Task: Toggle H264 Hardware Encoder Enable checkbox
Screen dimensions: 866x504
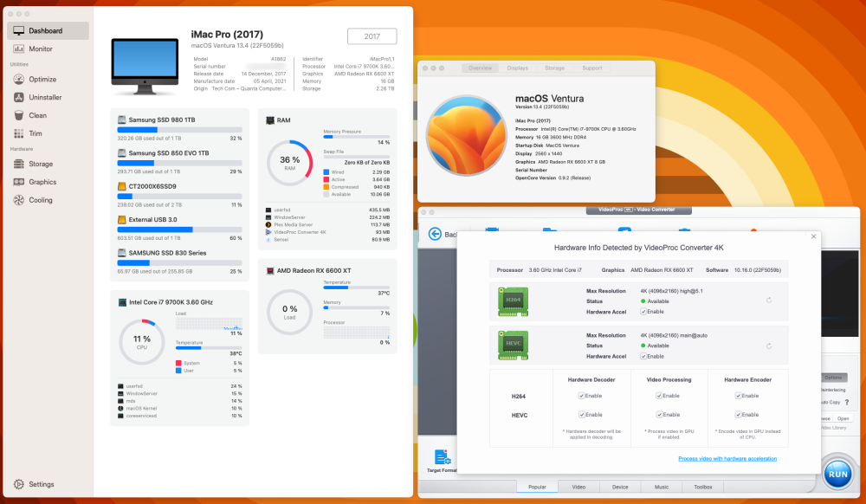Action: [738, 396]
